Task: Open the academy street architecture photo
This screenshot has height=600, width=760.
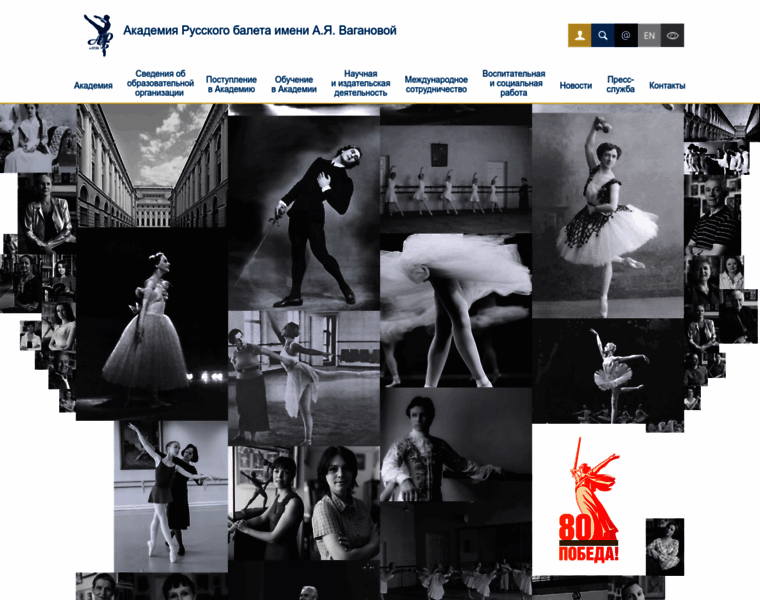Action: [152, 166]
